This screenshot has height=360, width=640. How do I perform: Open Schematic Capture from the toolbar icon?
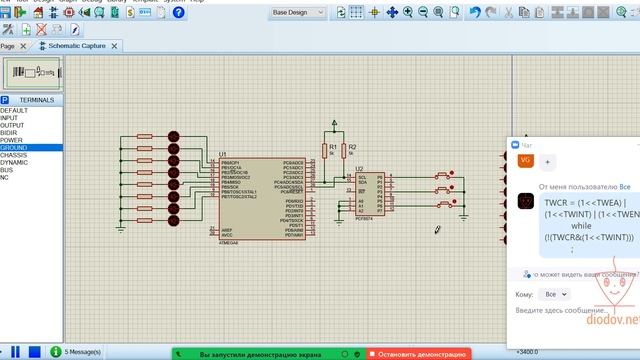53,12
